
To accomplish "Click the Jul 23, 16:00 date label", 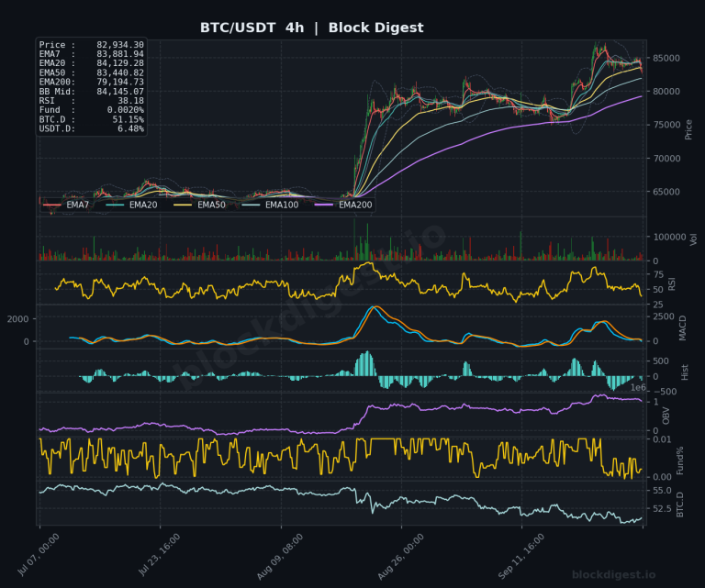I will [x=159, y=555].
